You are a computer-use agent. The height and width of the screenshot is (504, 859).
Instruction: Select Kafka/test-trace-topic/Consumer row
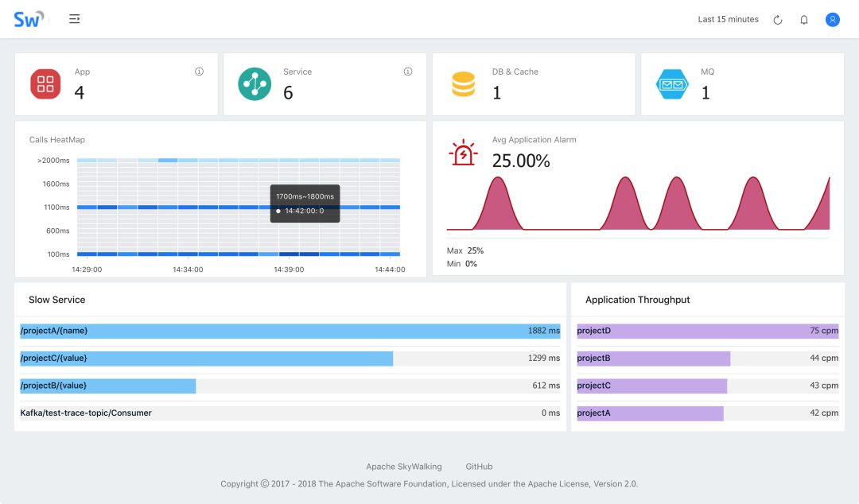pyautogui.click(x=290, y=413)
